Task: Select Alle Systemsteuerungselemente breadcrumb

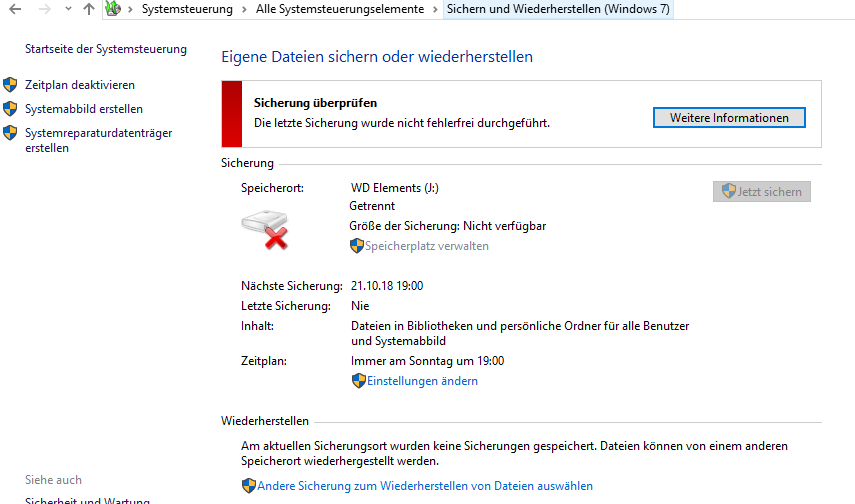Action: [340, 9]
